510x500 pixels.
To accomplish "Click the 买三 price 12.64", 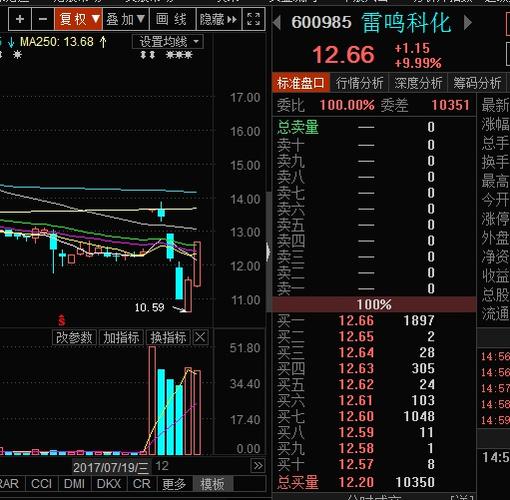I will [x=356, y=353].
